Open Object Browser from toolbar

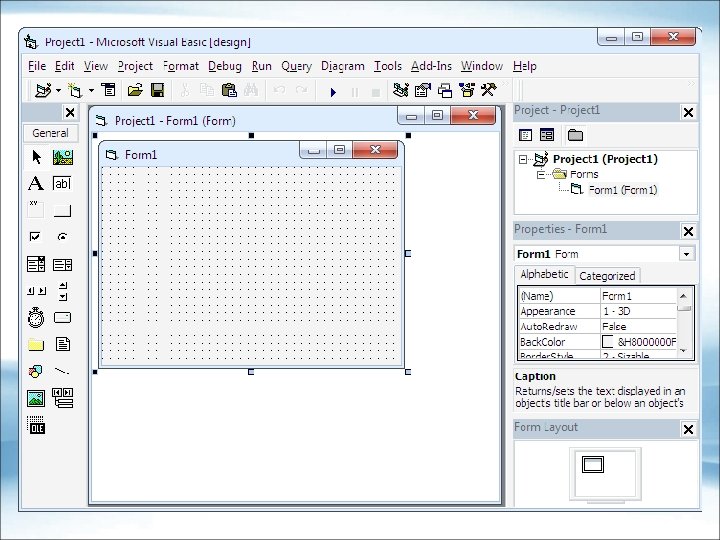click(467, 90)
